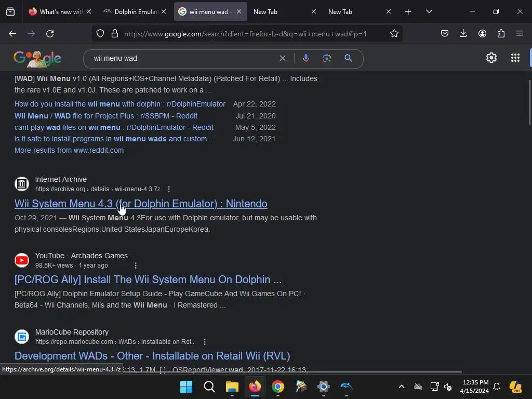The height and width of the screenshot is (399, 532).
Task: Open Windows taskbar search
Action: pyautogui.click(x=209, y=387)
